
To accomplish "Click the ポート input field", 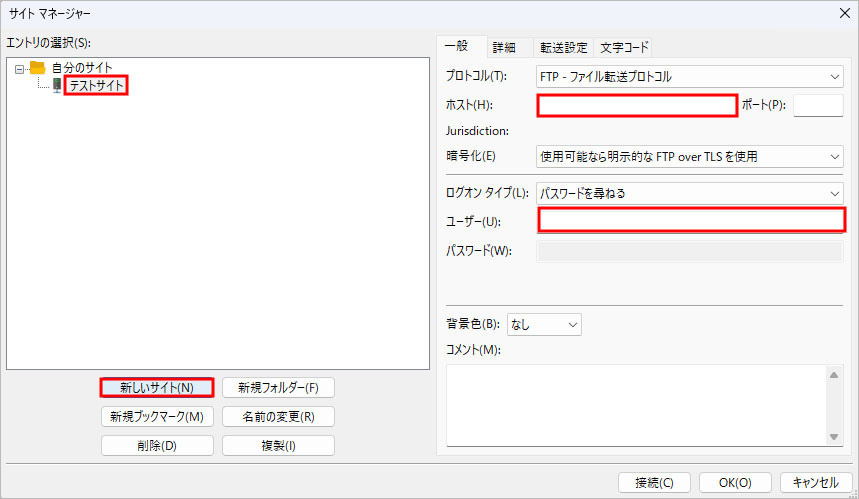I will point(818,106).
